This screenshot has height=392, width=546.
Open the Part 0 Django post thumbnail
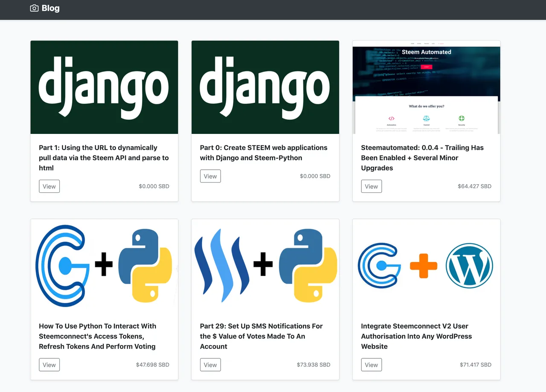click(x=265, y=87)
